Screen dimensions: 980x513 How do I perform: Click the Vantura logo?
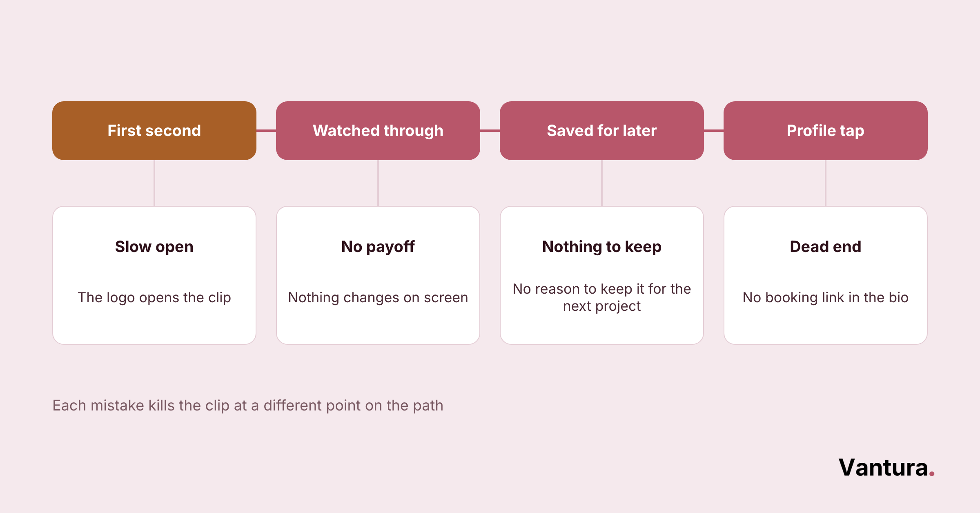coord(886,468)
